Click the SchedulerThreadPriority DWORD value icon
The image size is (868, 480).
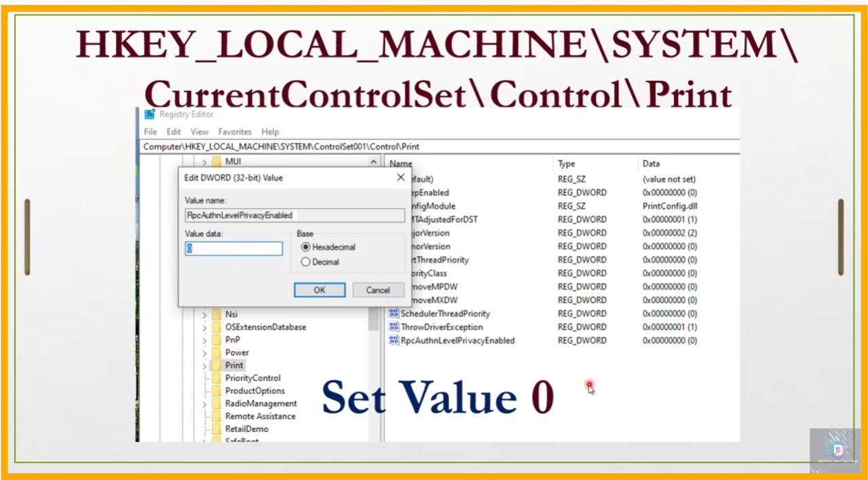pyautogui.click(x=394, y=313)
